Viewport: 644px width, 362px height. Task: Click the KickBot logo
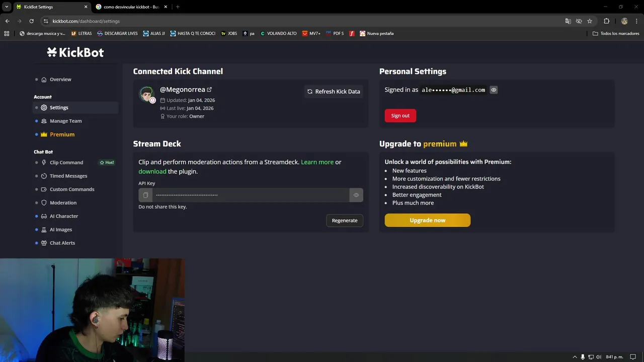[75, 52]
